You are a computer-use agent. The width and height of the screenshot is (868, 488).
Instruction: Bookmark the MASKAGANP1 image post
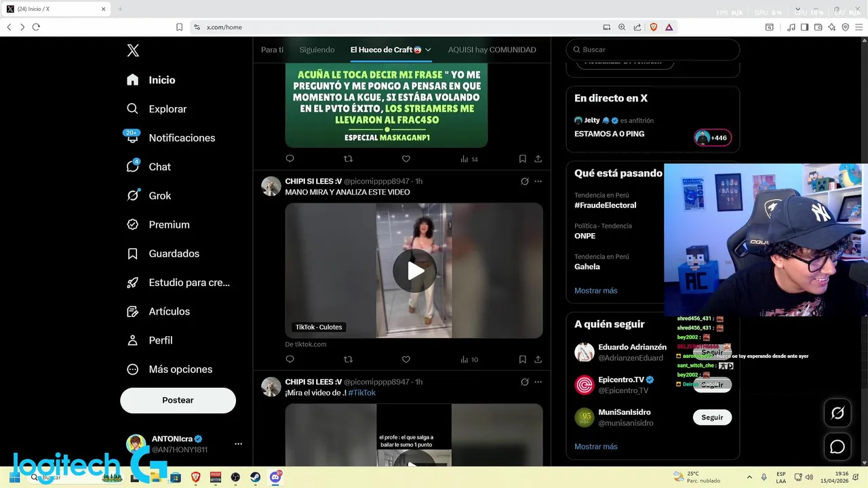[522, 159]
